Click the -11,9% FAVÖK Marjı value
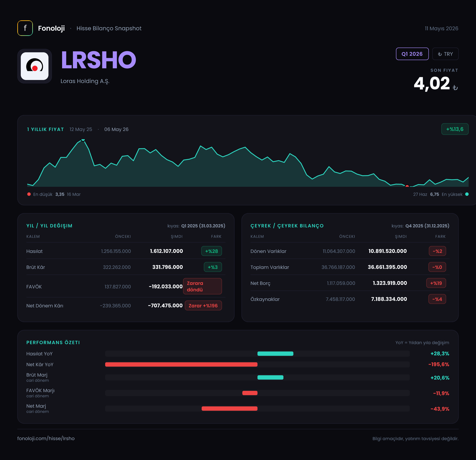This screenshot has width=476, height=460. pos(441,393)
